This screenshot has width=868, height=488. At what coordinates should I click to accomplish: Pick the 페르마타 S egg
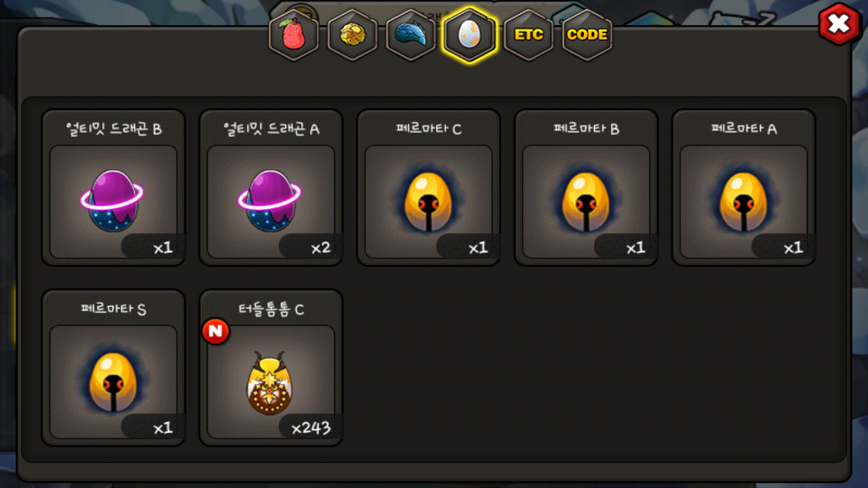(x=113, y=368)
